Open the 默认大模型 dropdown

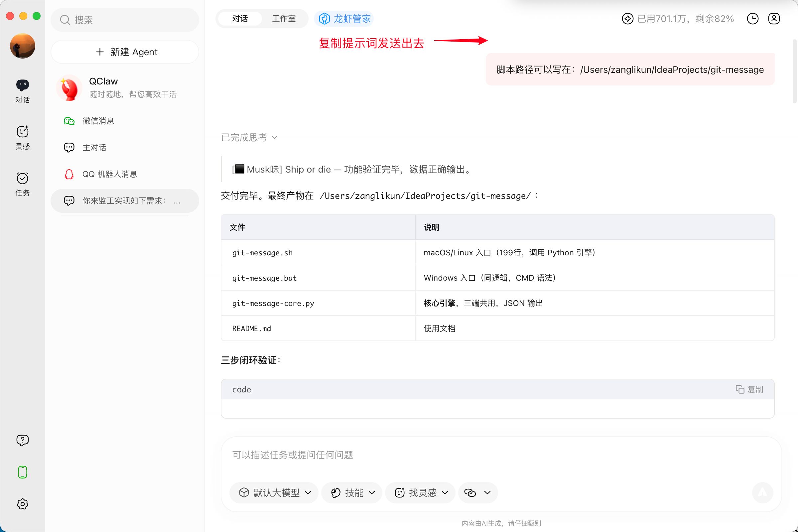point(274,493)
